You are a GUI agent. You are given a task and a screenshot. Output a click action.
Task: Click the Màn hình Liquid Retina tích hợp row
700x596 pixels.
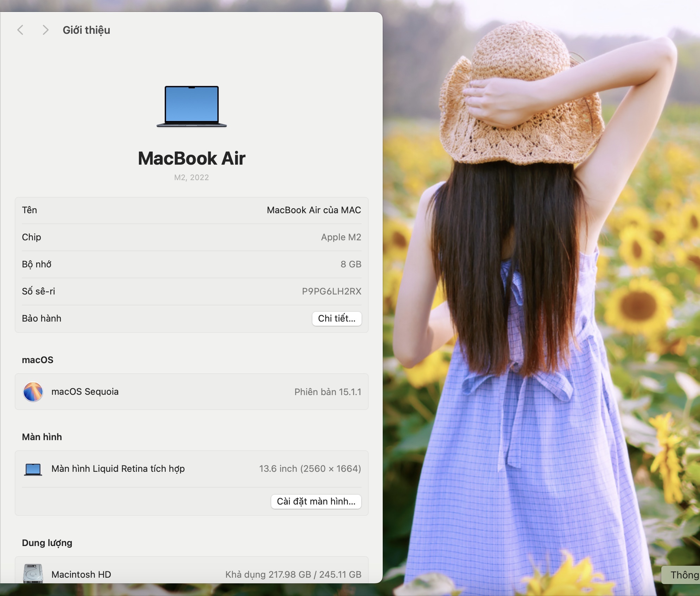(118, 469)
